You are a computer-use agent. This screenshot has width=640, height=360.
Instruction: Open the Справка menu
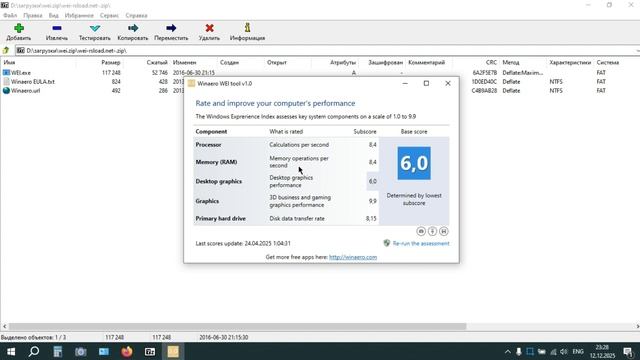[136, 15]
